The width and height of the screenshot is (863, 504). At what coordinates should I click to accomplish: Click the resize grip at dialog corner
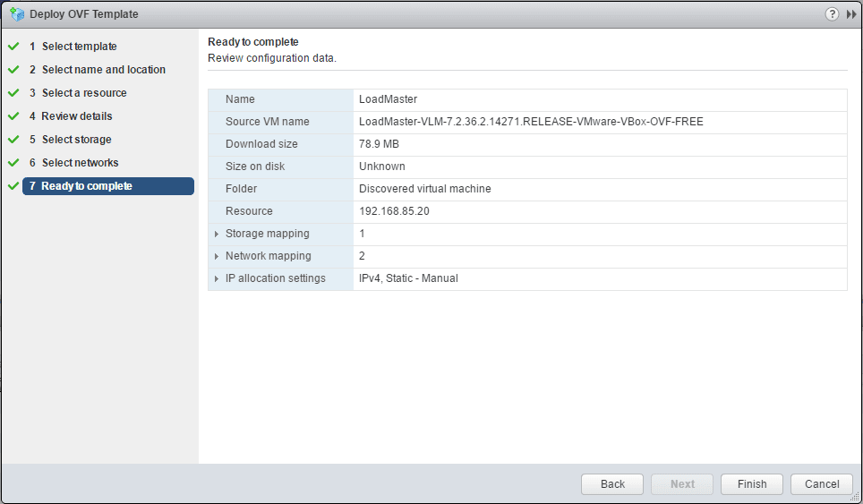click(855, 497)
